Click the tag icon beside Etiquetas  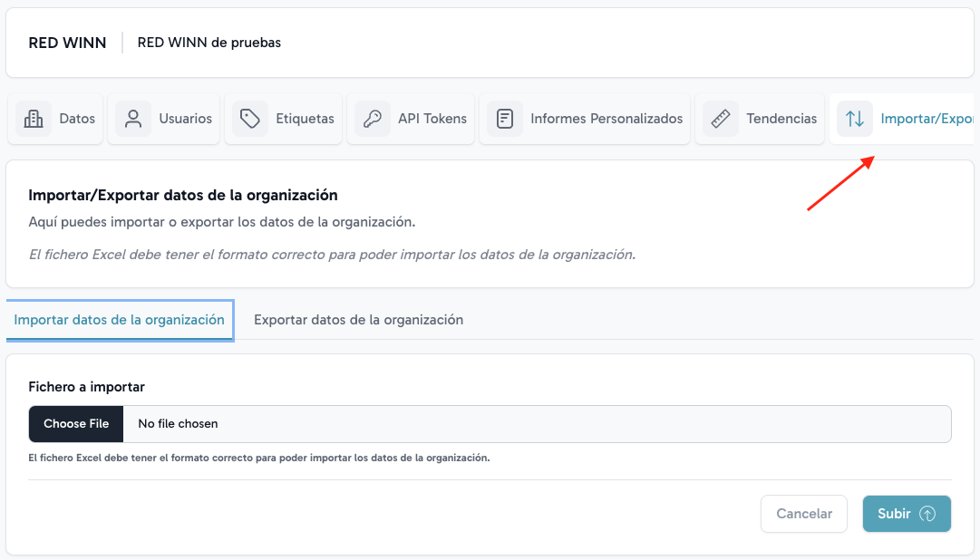(x=250, y=119)
